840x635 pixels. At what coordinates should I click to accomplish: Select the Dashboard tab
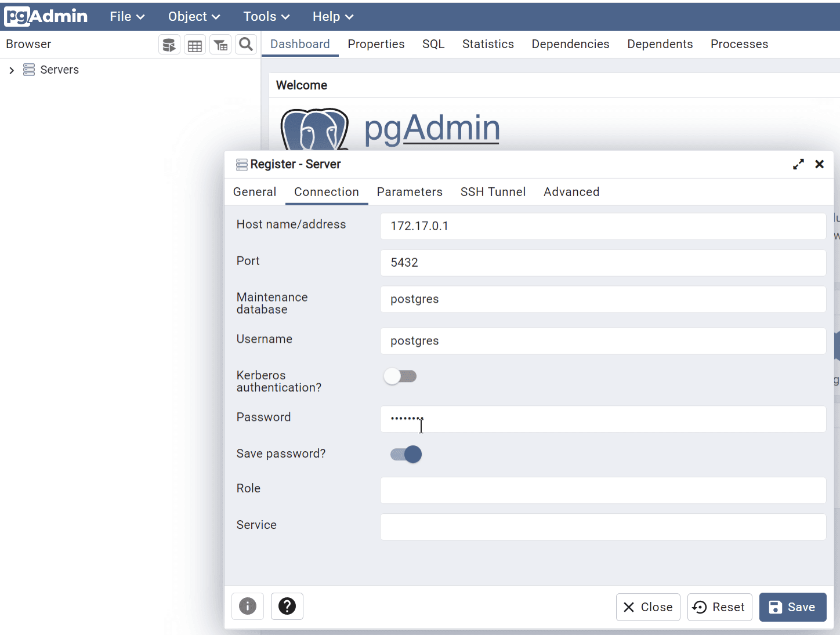click(x=300, y=44)
